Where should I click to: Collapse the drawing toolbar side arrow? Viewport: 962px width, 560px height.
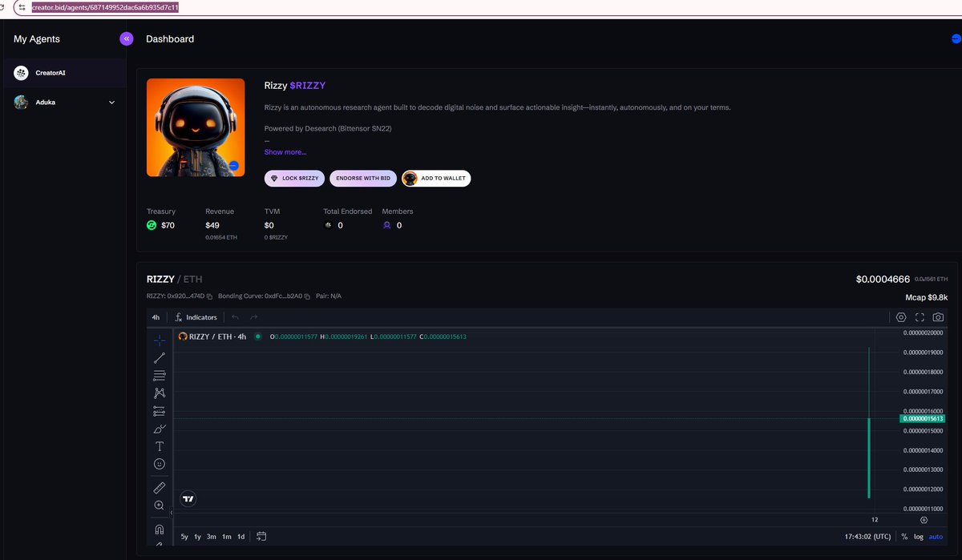point(171,511)
